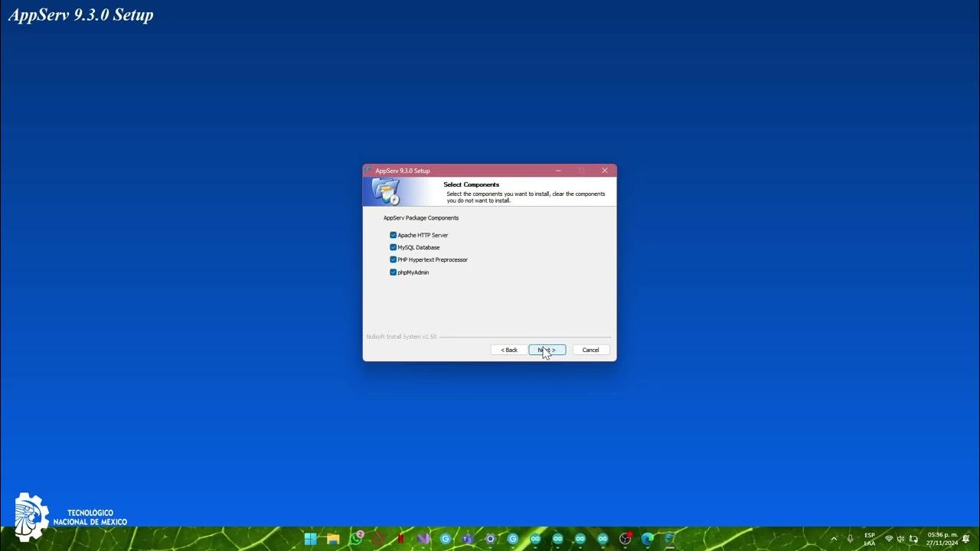Open Microsoft Teams from the taskbar
Viewport: 980px width, 551px height.
tap(468, 539)
